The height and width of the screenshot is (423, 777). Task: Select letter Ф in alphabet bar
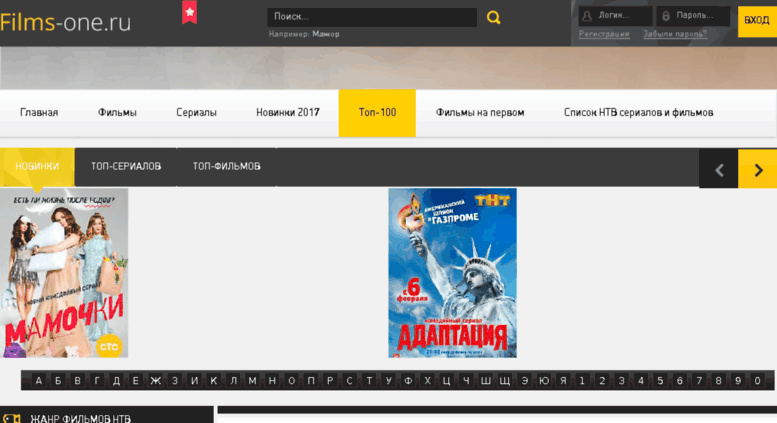point(408,380)
